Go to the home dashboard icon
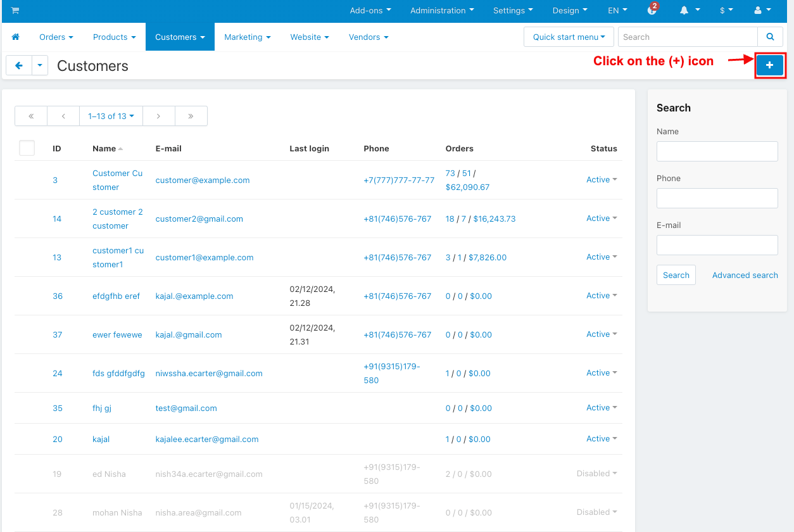 pyautogui.click(x=16, y=37)
